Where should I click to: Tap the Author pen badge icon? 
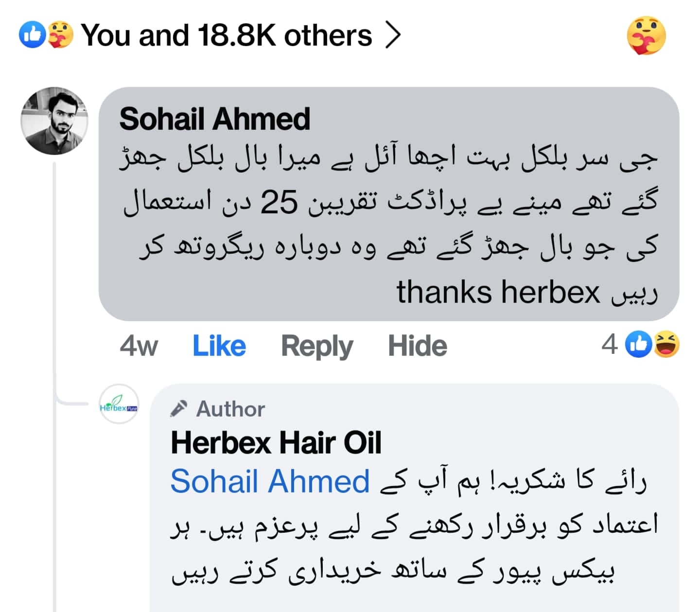pyautogui.click(x=178, y=409)
